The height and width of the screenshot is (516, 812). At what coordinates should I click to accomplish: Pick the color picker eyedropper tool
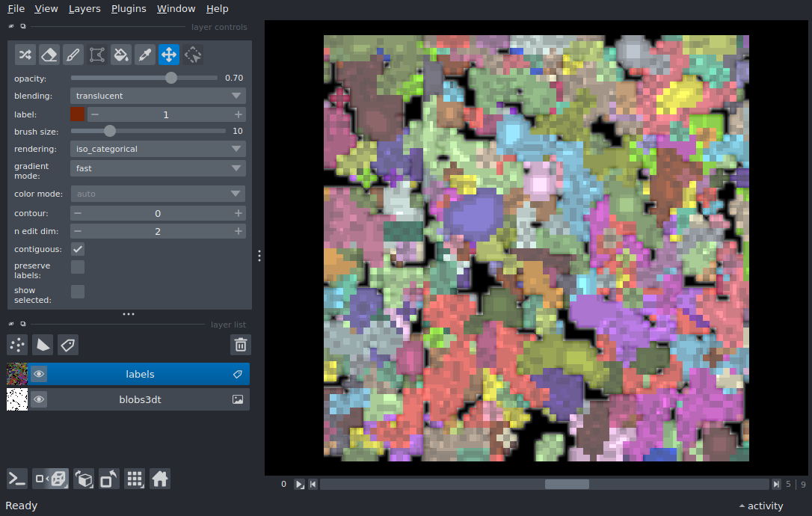point(145,55)
